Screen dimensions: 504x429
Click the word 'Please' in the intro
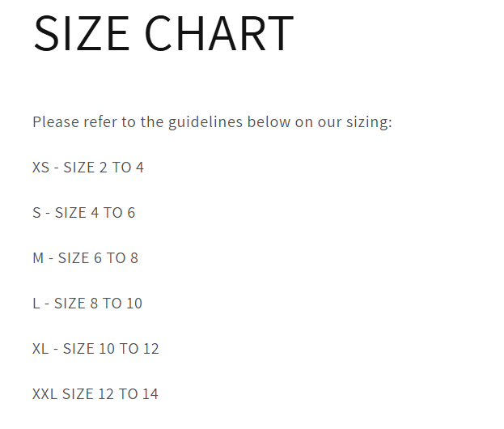pos(56,122)
